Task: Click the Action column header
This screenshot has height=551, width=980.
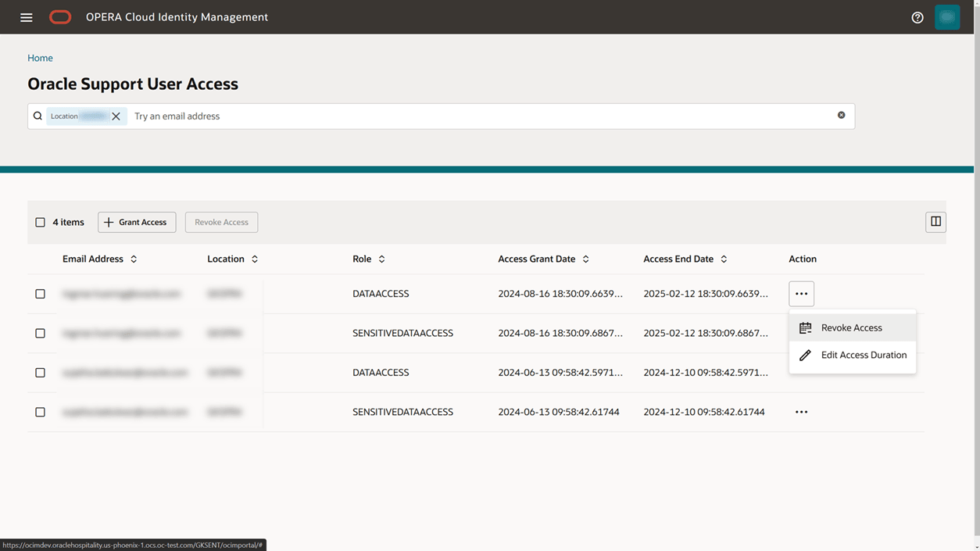Action: pyautogui.click(x=803, y=259)
